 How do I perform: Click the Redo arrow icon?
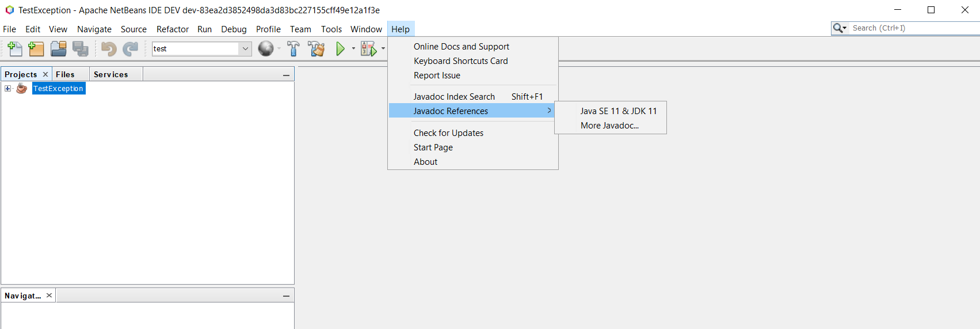coord(131,49)
